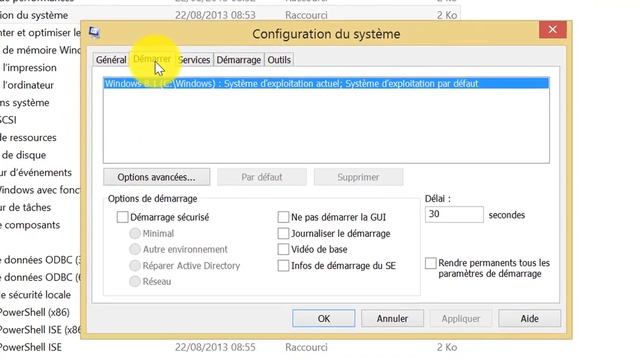
Task: Click the Appliquer button
Action: pyautogui.click(x=461, y=318)
